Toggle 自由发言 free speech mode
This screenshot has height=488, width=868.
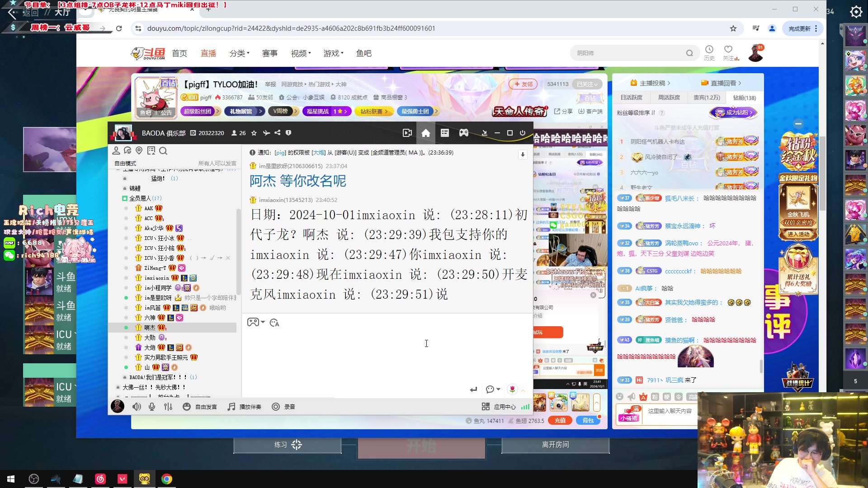[x=199, y=407]
